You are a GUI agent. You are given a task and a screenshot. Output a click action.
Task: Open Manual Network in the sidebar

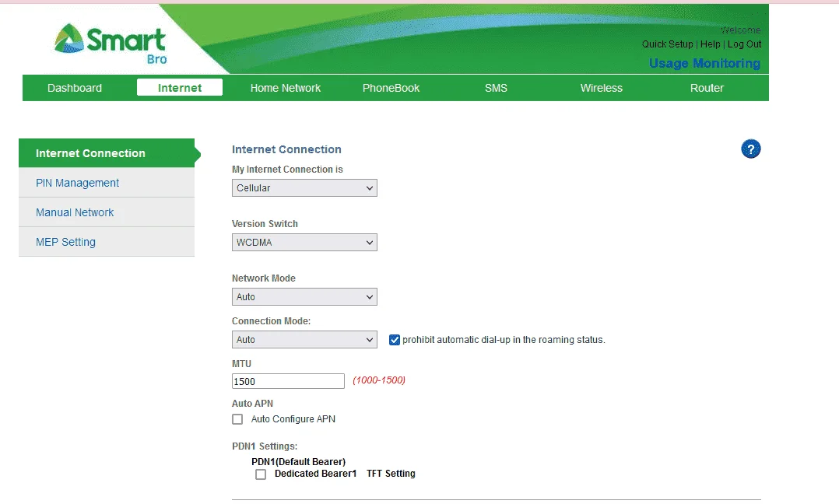tap(107, 212)
